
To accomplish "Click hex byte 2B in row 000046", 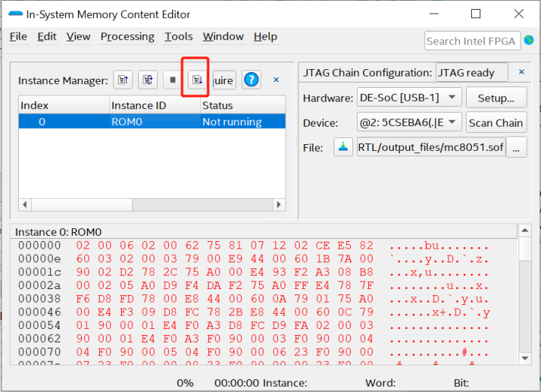I will (235, 312).
